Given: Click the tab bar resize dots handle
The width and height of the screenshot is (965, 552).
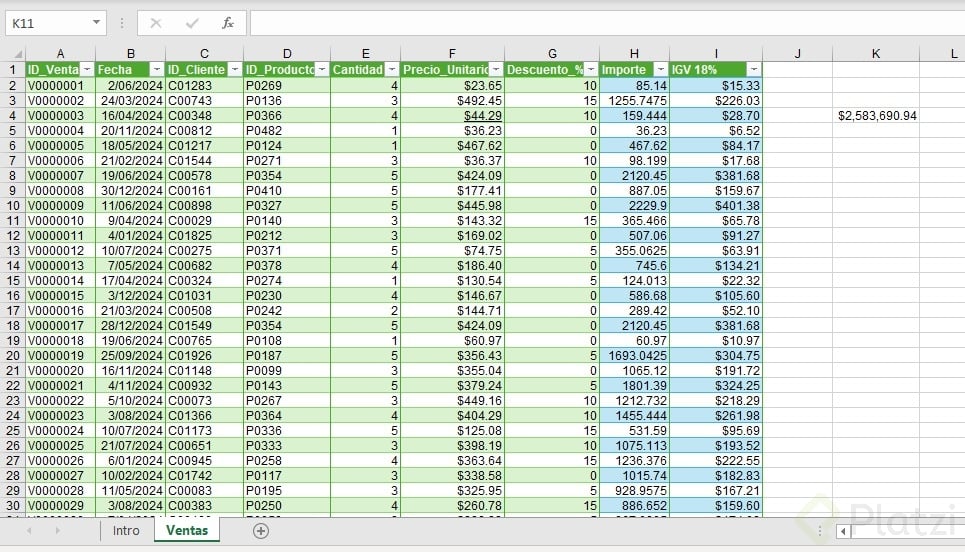Looking at the screenshot, I should 819,530.
